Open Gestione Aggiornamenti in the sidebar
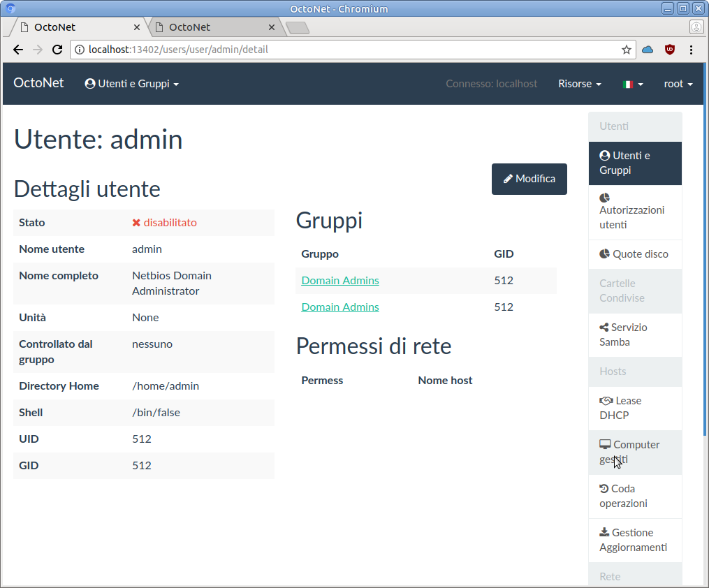The image size is (709, 588). pos(635,540)
